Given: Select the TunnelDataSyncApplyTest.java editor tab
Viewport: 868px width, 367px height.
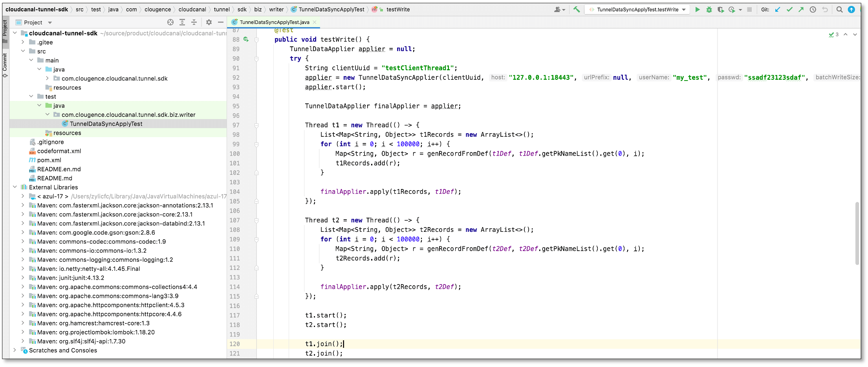Looking at the screenshot, I should [273, 22].
